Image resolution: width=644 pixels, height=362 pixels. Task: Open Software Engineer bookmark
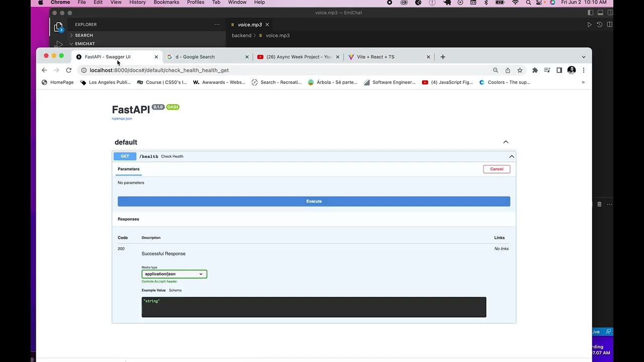click(x=389, y=82)
